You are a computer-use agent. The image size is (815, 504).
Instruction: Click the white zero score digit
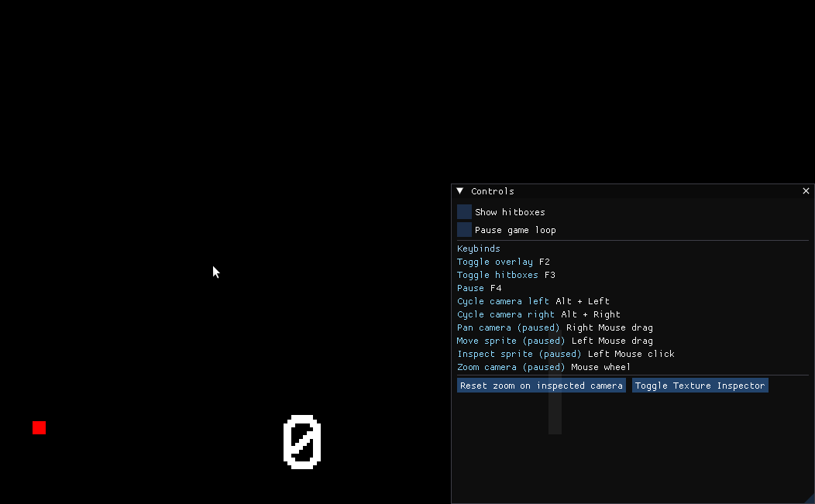point(302,441)
